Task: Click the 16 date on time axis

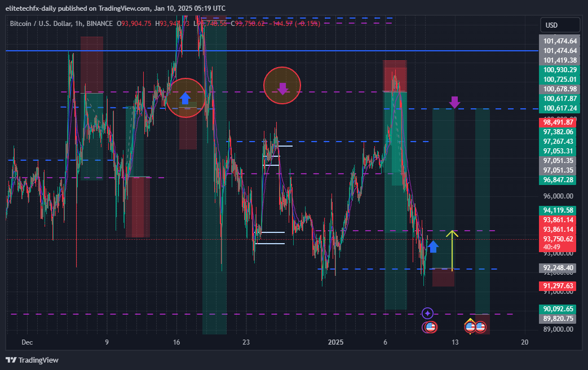Action: tap(176, 342)
